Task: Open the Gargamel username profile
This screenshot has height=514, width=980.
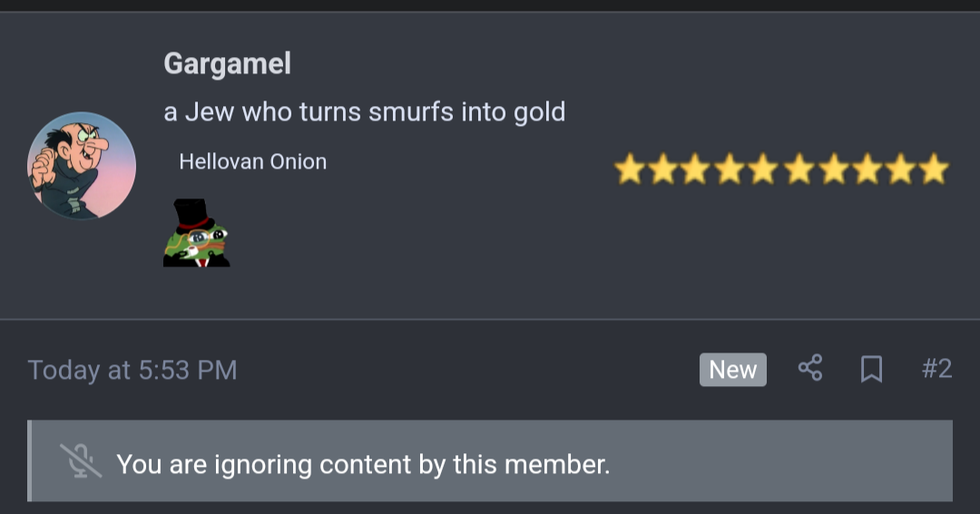Action: click(x=227, y=63)
